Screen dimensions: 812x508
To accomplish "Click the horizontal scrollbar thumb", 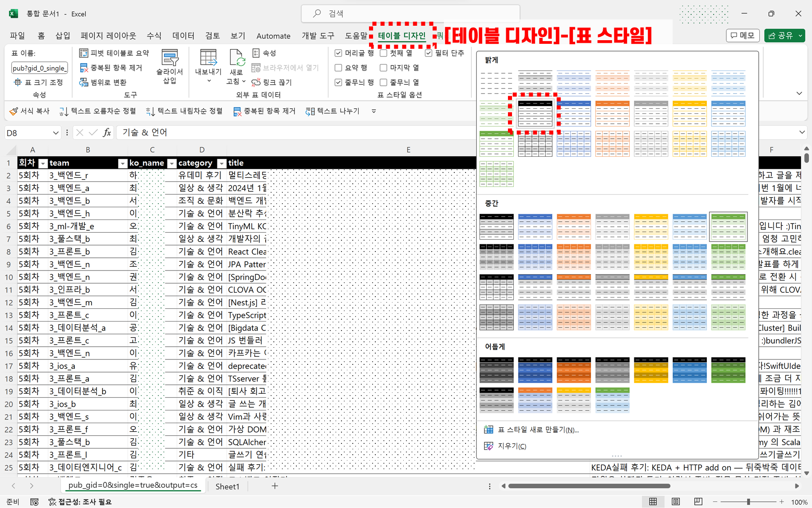I will 589,486.
